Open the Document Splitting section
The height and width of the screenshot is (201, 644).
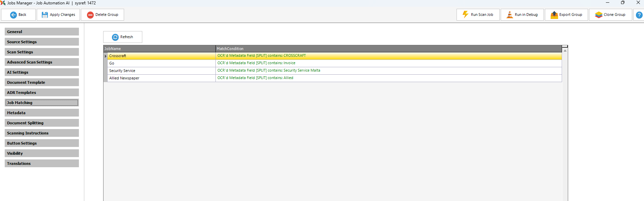click(x=42, y=123)
